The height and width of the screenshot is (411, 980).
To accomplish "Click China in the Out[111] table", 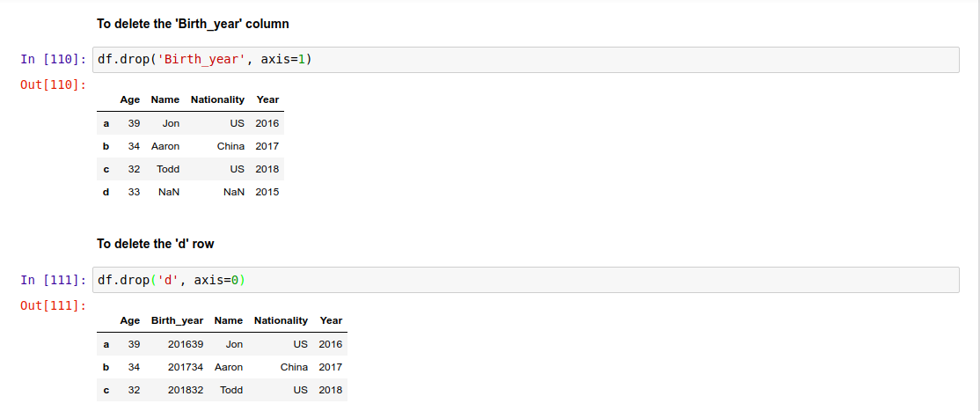I will [294, 367].
